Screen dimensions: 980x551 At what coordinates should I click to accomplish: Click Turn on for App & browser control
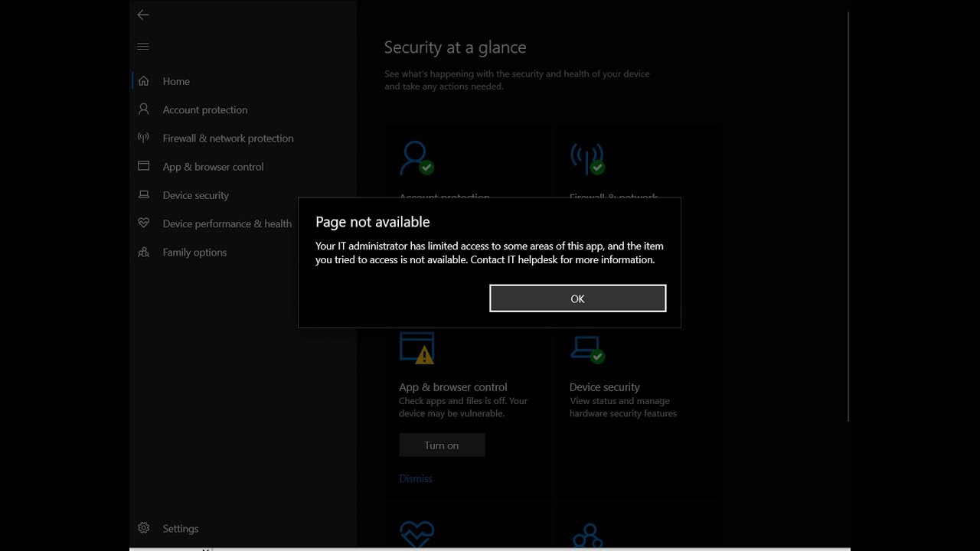tap(442, 445)
